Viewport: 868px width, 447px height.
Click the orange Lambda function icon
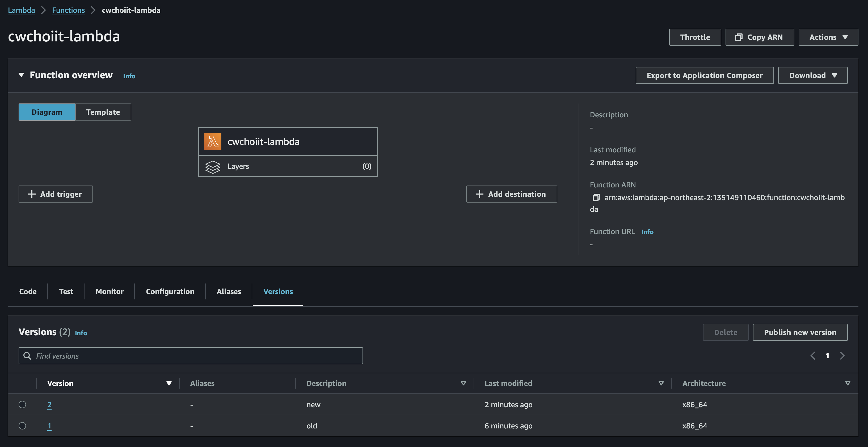click(213, 141)
